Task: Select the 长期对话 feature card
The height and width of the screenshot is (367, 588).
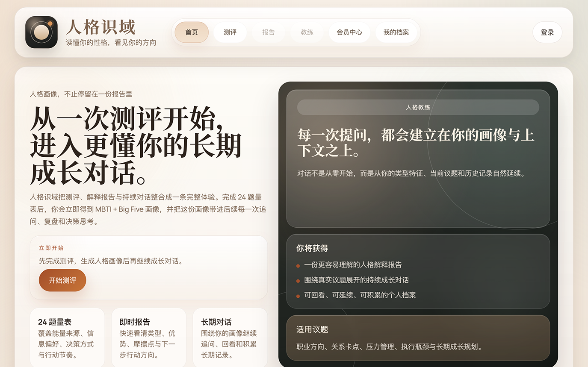Action: 230,338
